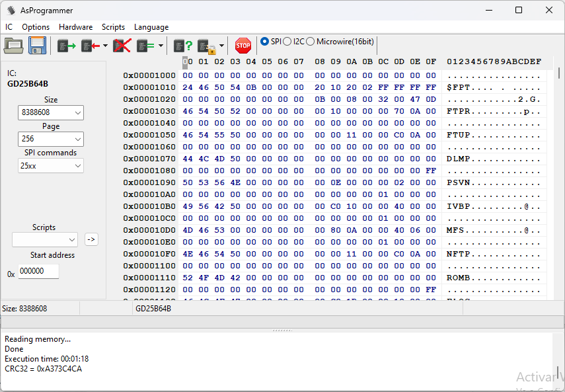
Task: Click the run script arrow button
Action: pyautogui.click(x=91, y=239)
